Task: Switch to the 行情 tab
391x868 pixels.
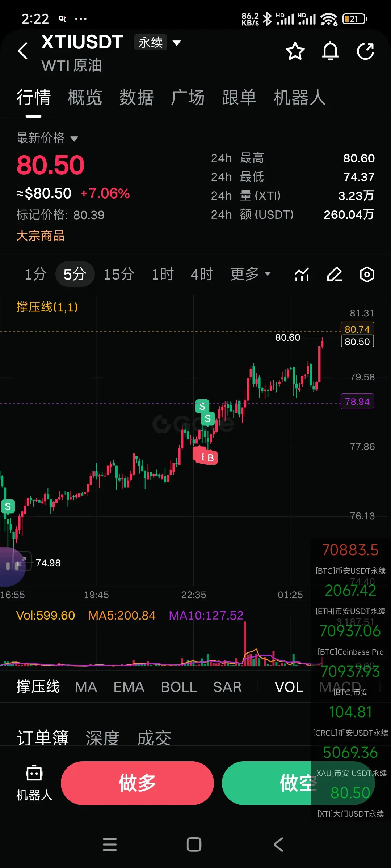Action: click(34, 98)
